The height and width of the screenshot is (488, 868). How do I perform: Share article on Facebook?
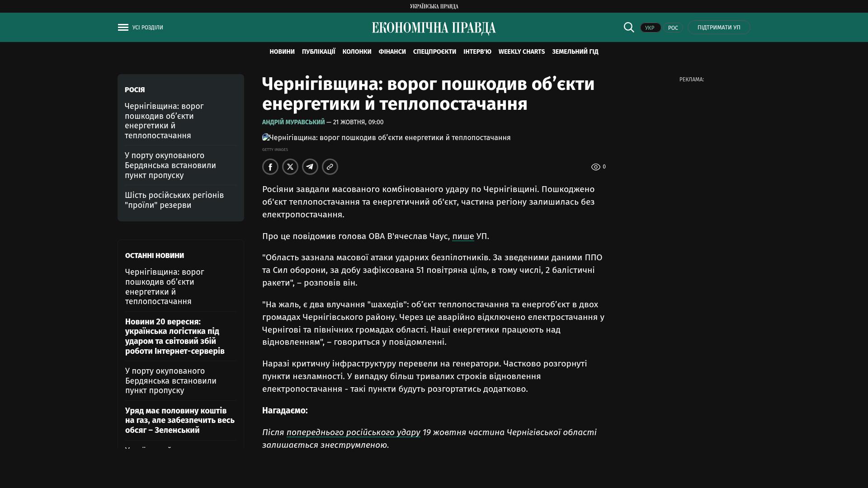click(270, 167)
